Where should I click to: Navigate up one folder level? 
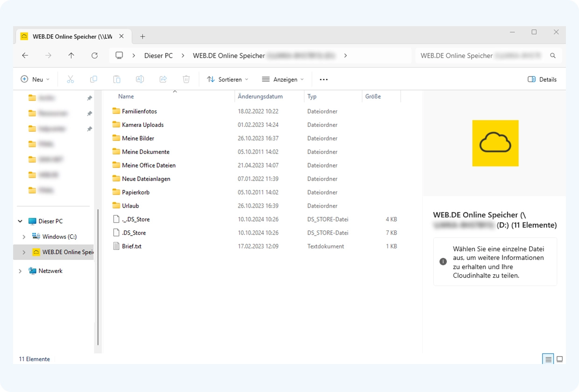tap(71, 55)
